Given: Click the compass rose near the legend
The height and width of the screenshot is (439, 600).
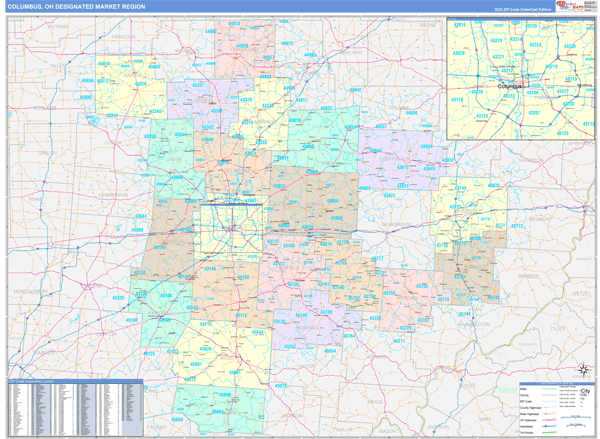Looking at the screenshot, I should [584, 370].
